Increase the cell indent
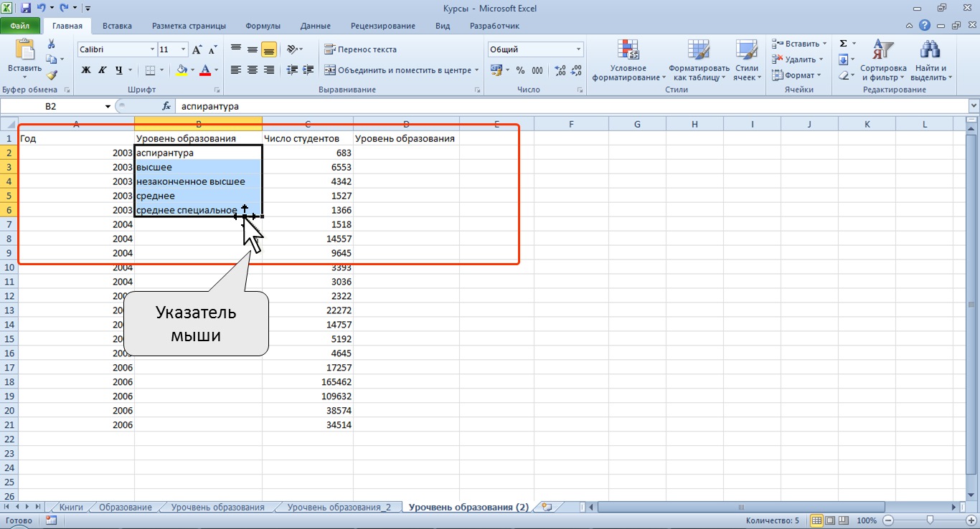The height and width of the screenshot is (529, 980). pos(308,70)
